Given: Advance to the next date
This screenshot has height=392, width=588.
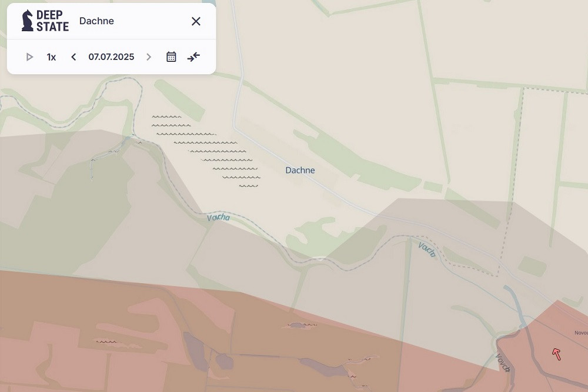Looking at the screenshot, I should pos(149,57).
